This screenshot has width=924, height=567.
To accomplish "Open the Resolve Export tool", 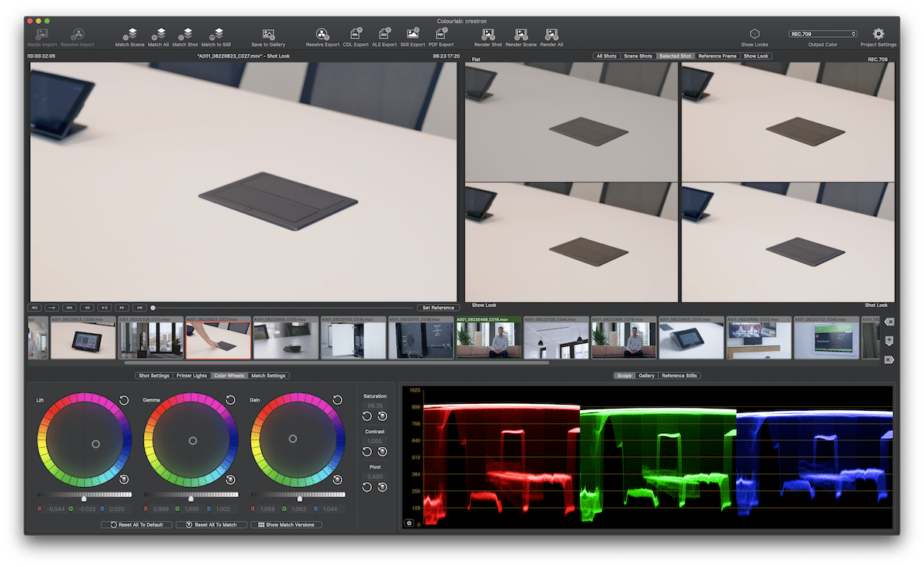I will point(322,35).
